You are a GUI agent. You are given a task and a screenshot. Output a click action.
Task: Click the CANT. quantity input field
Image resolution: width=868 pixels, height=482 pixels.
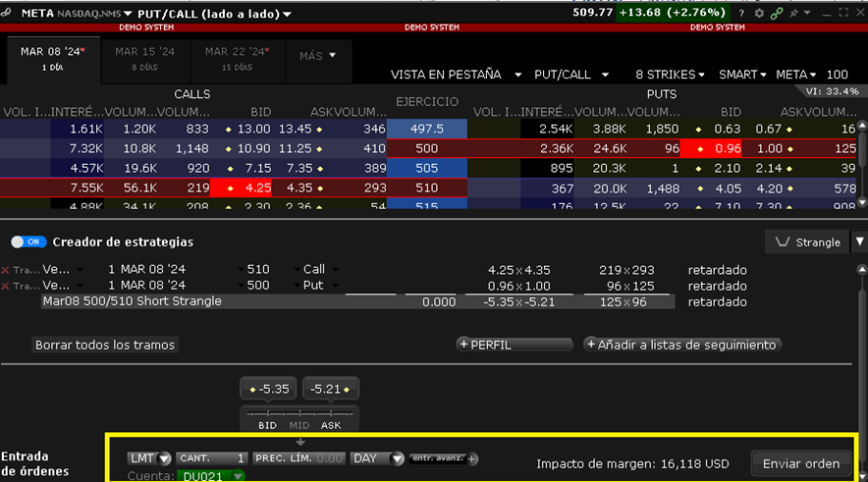pos(212,458)
